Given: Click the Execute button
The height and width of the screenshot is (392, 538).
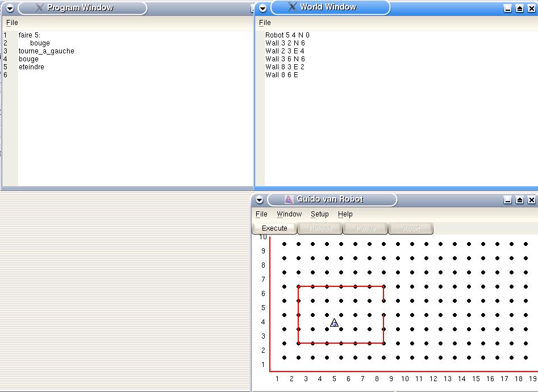Looking at the screenshot, I should pos(274,228).
